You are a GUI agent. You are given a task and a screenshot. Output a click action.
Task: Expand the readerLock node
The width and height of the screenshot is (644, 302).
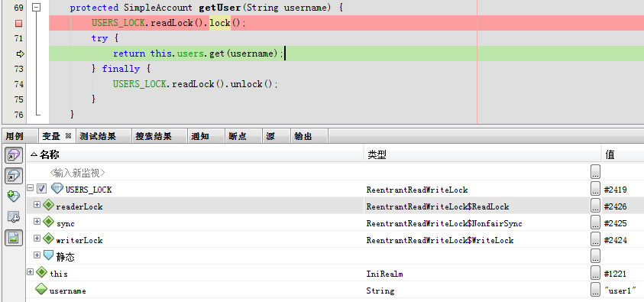click(x=37, y=204)
